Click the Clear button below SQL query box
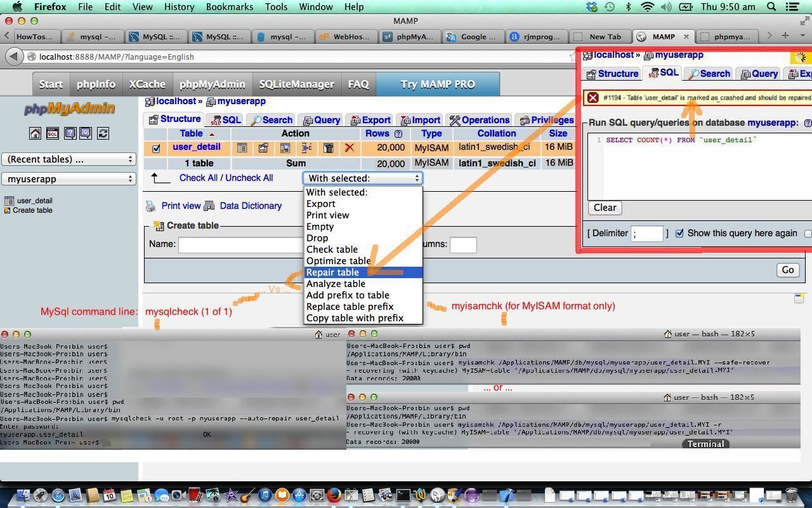The width and height of the screenshot is (812, 508). coord(605,208)
